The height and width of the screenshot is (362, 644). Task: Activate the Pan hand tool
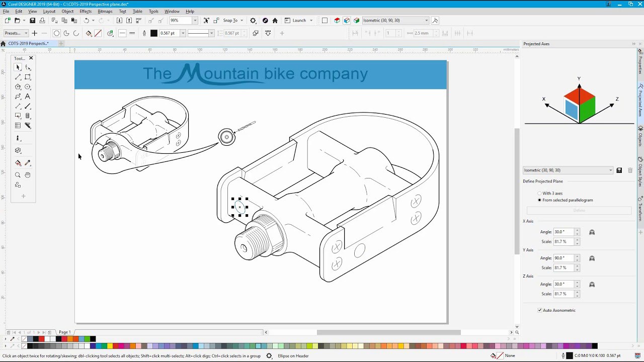coord(28,175)
